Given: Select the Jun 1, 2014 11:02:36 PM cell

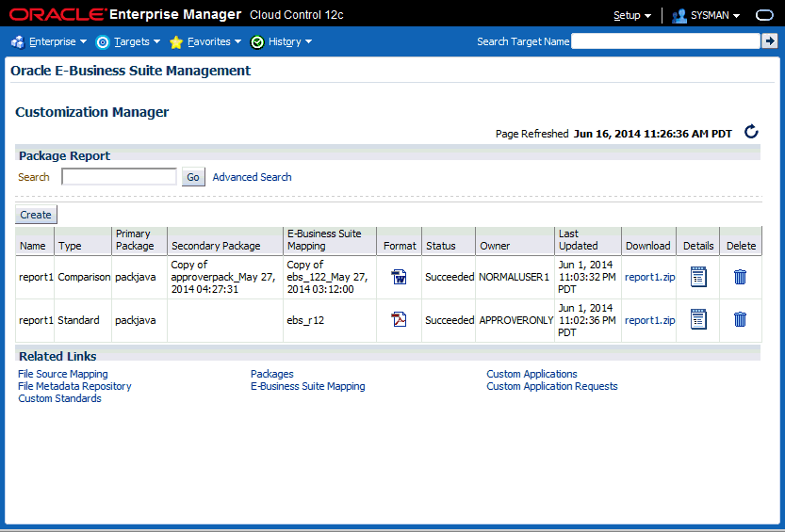Looking at the screenshot, I should point(587,320).
